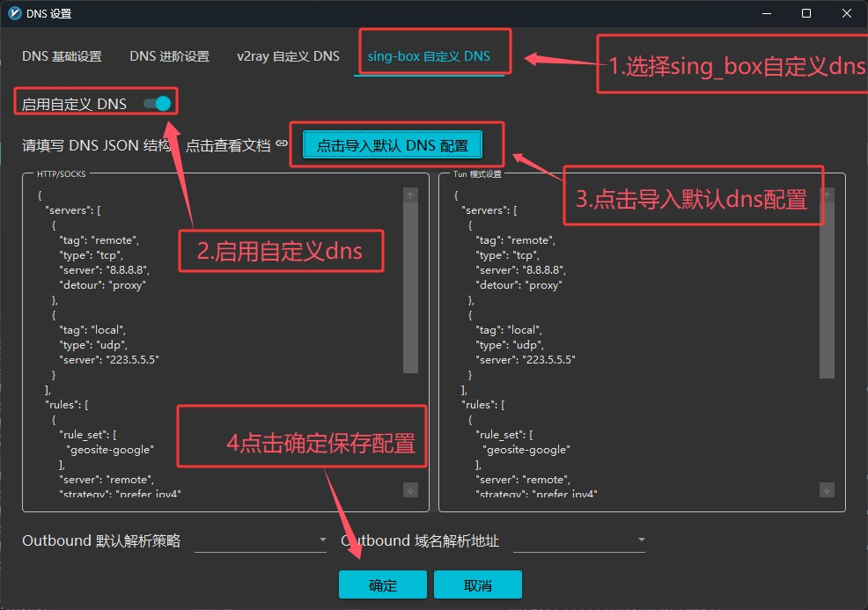Click the HTTP/SOCKS scrollbar up arrow
Screen dimensions: 868x610
coord(410,195)
